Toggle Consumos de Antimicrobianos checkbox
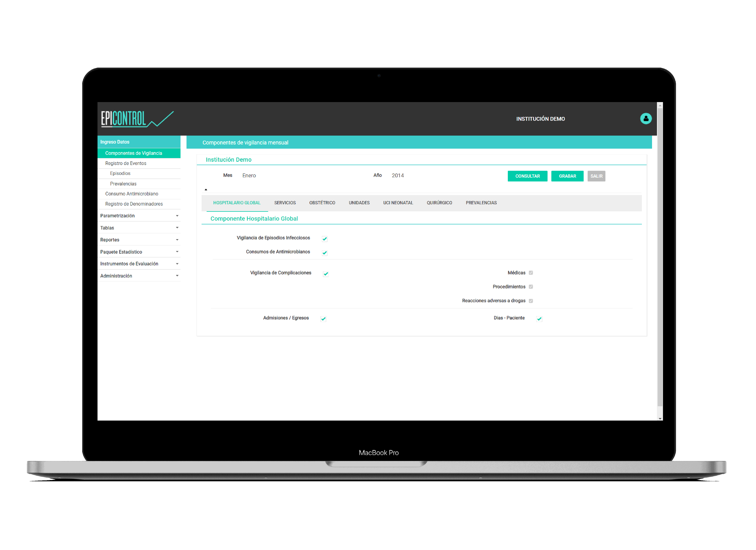The width and height of the screenshot is (756, 550). 324,253
